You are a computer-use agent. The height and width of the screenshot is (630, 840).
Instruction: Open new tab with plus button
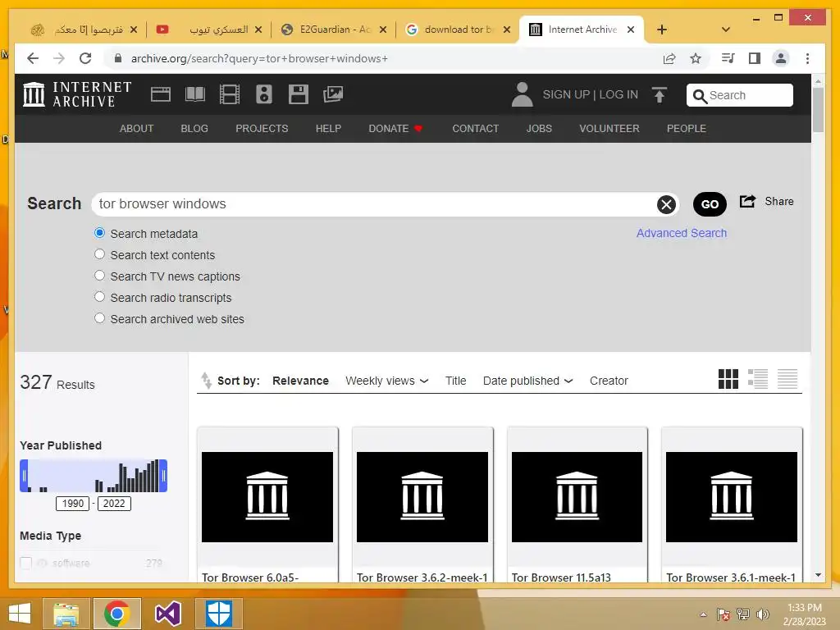pos(662,30)
